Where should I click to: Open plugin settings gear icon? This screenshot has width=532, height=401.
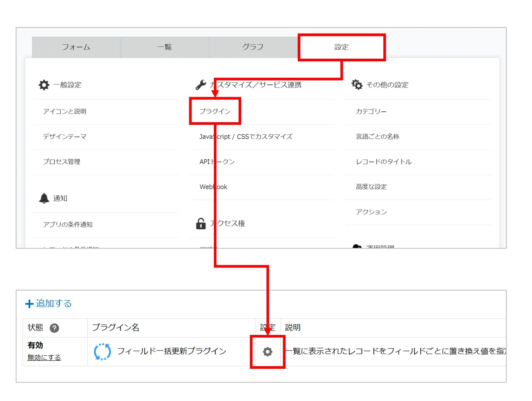(268, 352)
